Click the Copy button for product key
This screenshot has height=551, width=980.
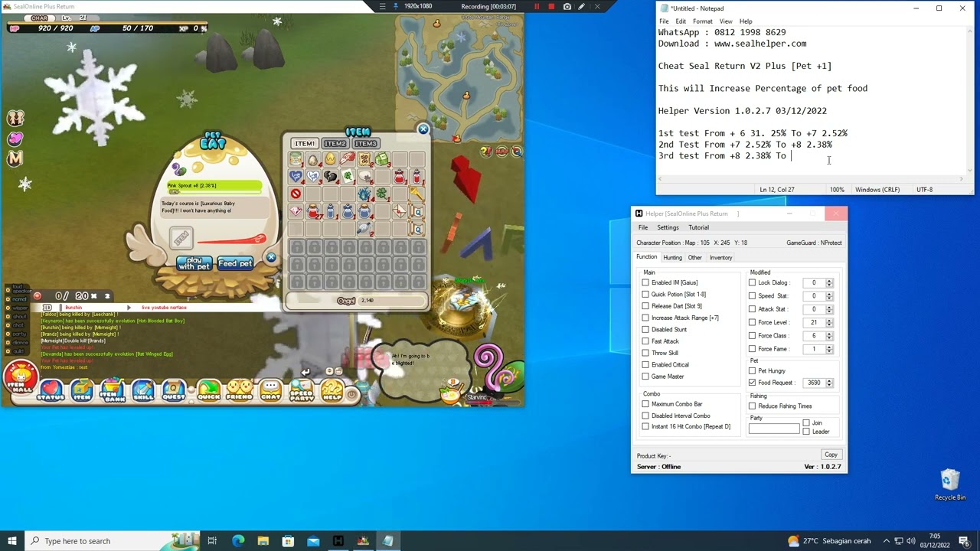point(831,455)
